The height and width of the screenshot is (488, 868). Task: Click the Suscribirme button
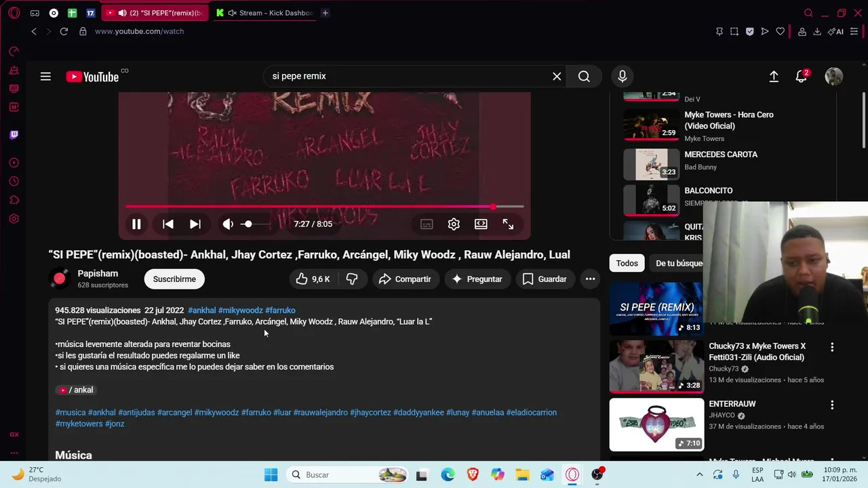point(174,279)
